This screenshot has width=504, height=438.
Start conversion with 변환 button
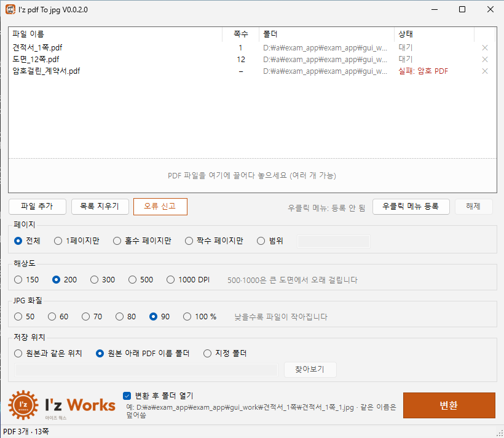point(449,405)
